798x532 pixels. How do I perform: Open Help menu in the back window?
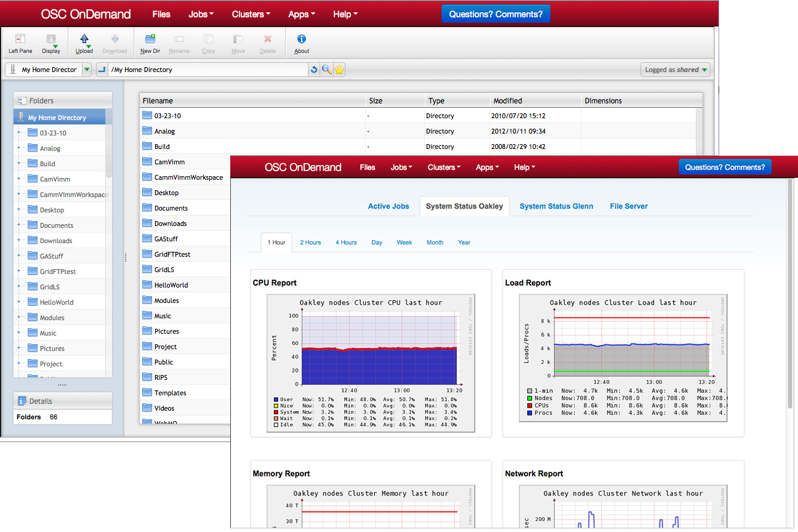click(345, 14)
